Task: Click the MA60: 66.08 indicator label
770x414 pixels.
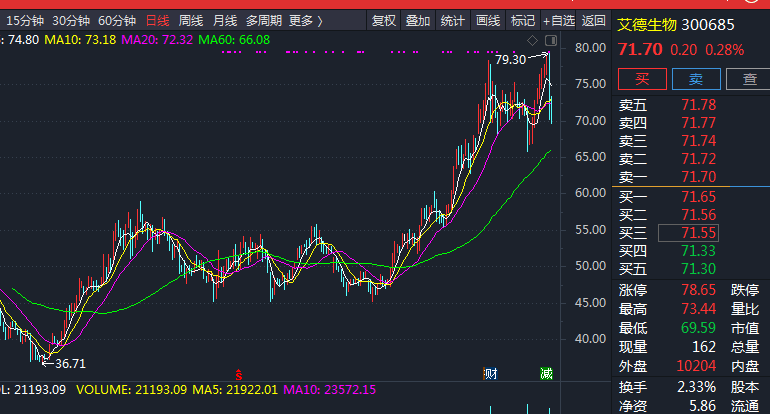Action: [234, 40]
